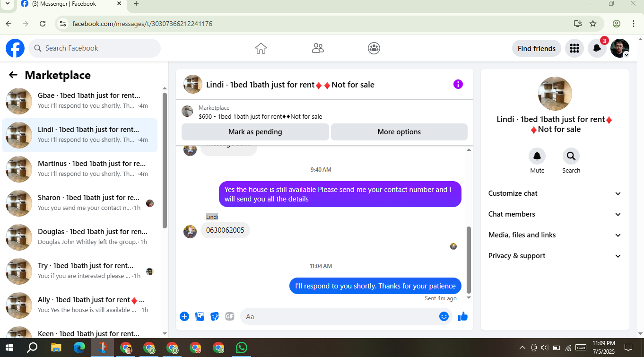Open the account profile picture menu
Image resolution: width=644 pixels, height=357 pixels.
(620, 48)
